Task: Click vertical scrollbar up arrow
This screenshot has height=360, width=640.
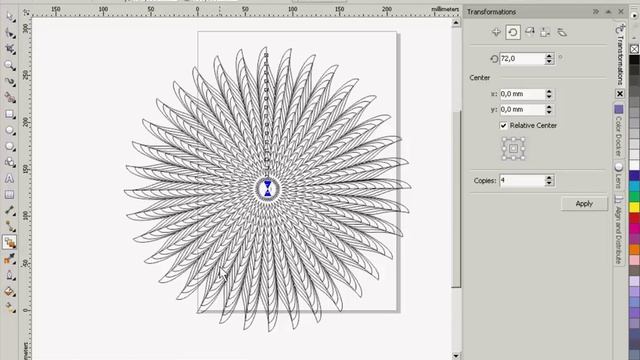Action: click(456, 23)
